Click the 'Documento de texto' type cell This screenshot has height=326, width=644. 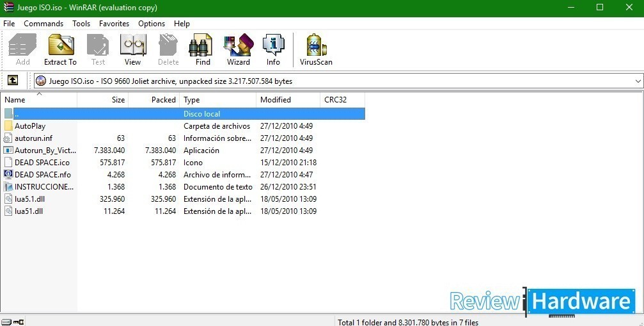point(217,186)
